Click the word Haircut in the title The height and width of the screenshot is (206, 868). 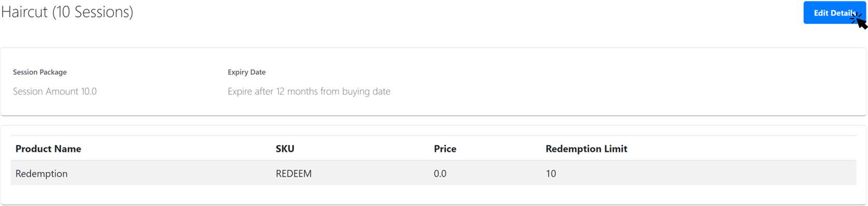(24, 12)
